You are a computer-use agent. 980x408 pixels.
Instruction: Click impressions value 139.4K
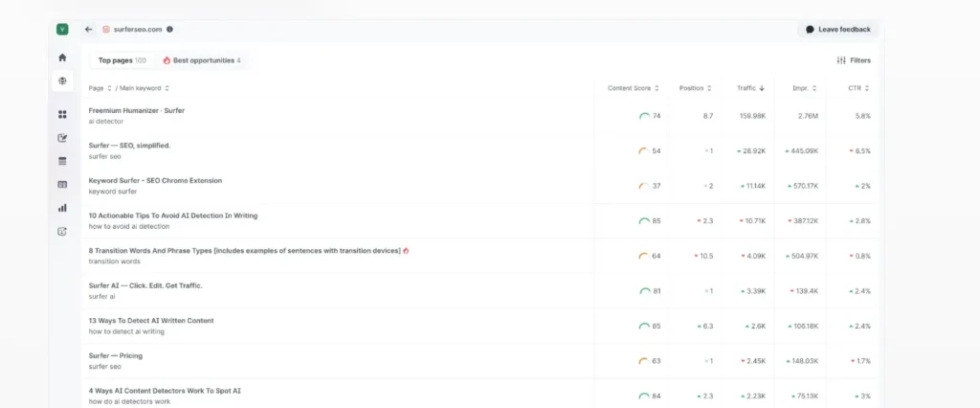point(807,291)
